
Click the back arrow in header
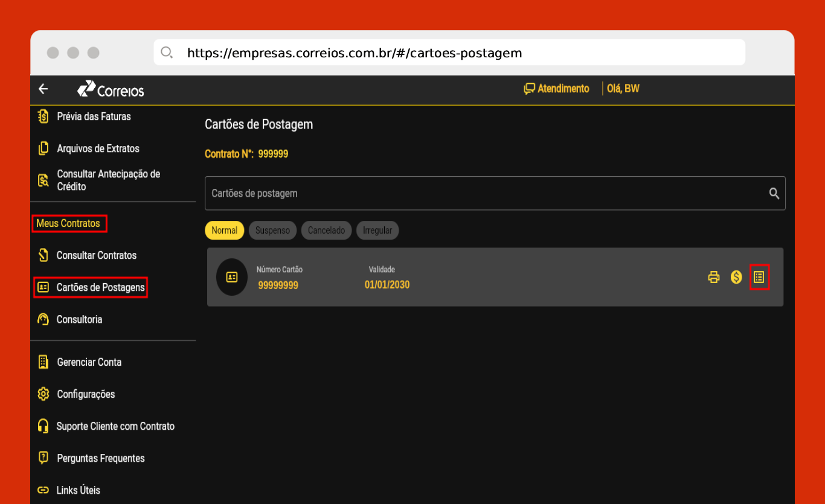pyautogui.click(x=43, y=89)
